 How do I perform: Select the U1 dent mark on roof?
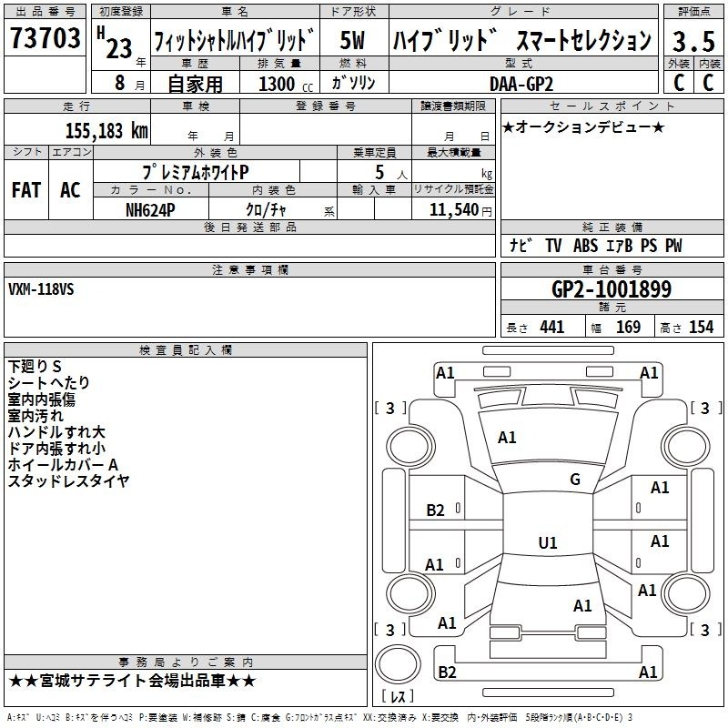click(x=547, y=543)
